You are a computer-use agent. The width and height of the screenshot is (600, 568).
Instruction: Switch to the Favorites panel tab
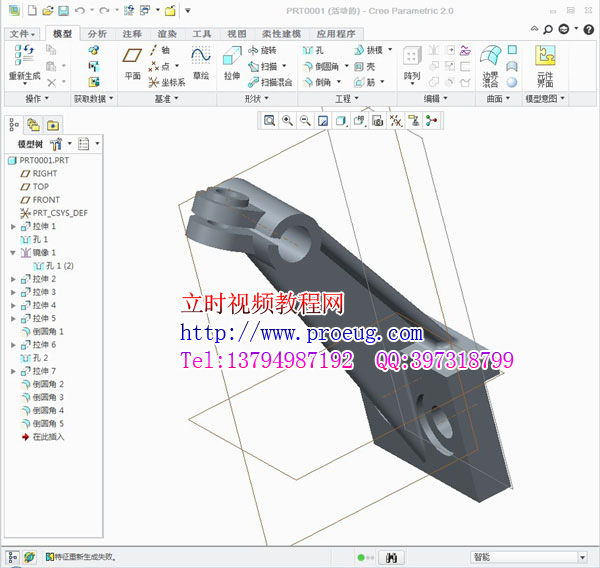(53, 125)
